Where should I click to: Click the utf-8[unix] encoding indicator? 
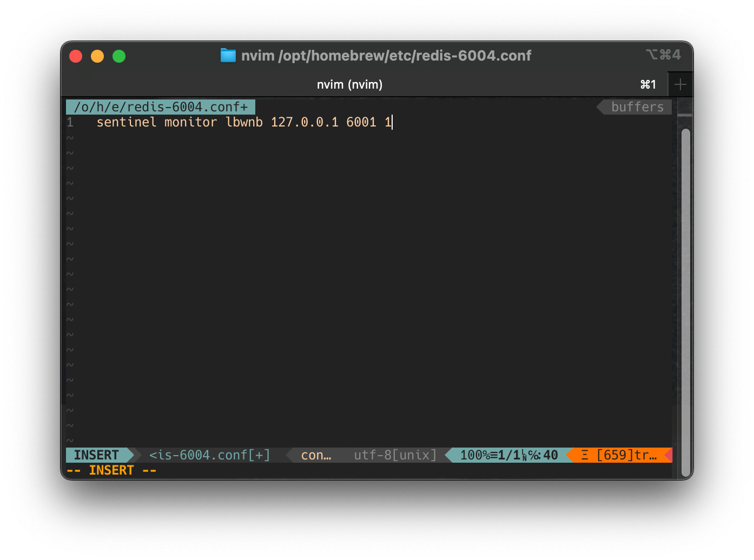394,455
